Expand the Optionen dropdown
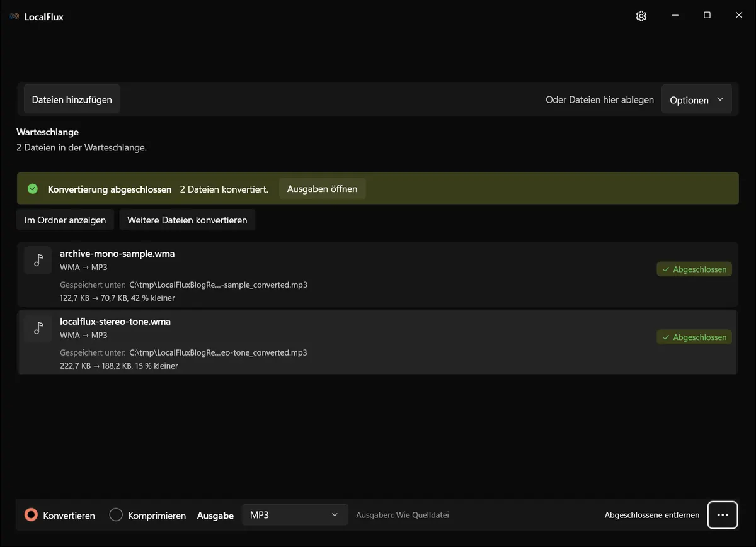This screenshot has width=756, height=547. coord(697,100)
